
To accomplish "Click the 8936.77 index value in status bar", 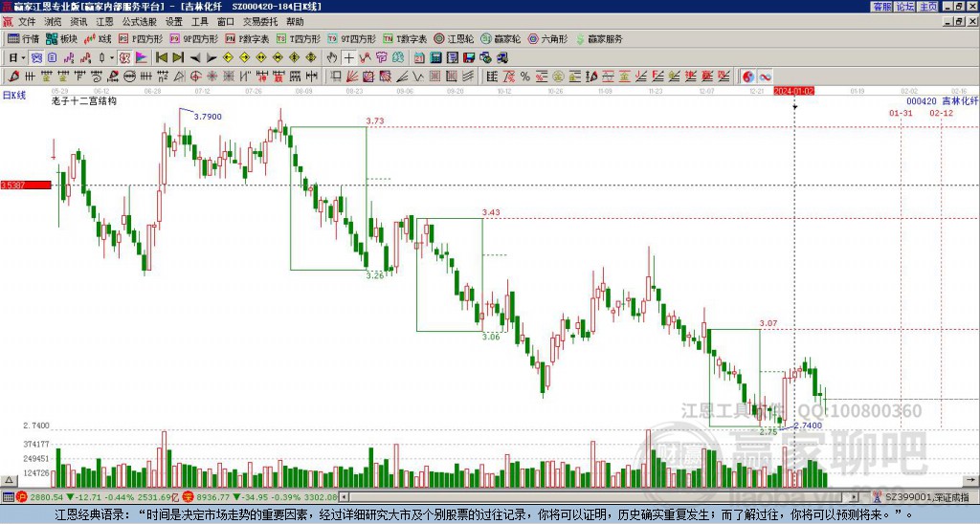I will (213, 498).
